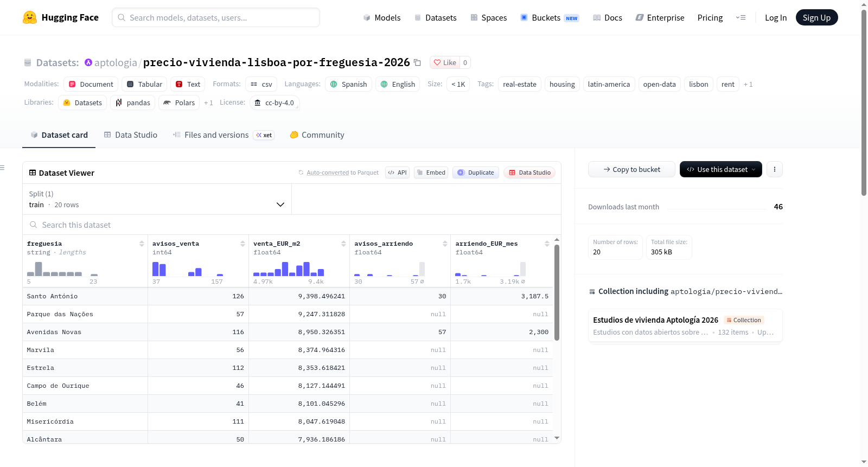Click the dataset table vertical scrollbar
Image resolution: width=868 pixels, height=467 pixels.
[557, 293]
